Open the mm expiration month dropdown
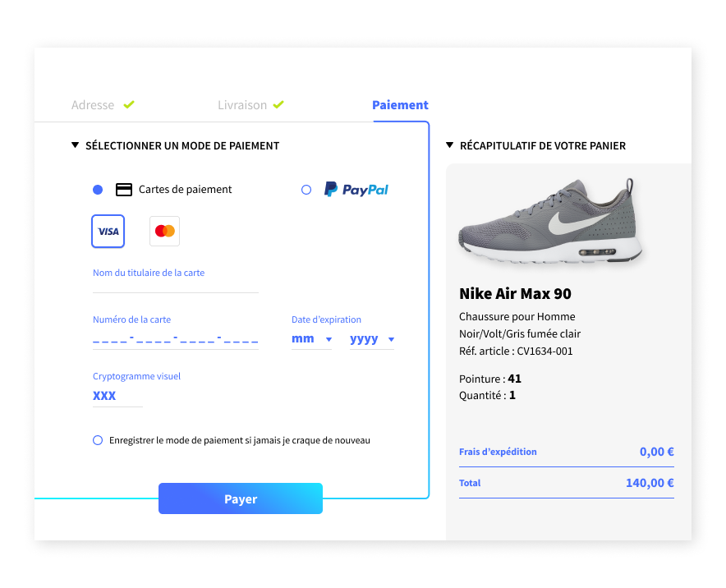This screenshot has height=588, width=726. [312, 338]
